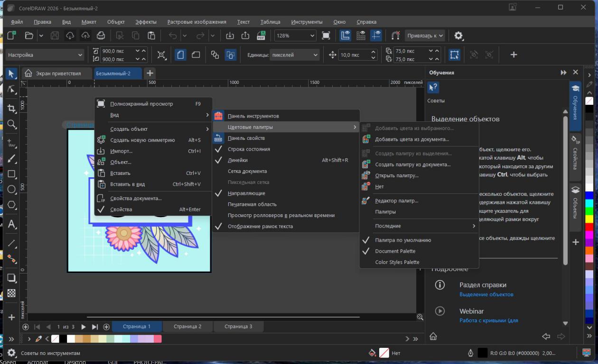598x364 pixels.
Task: Open the Options gear icon
Action: tap(458, 36)
